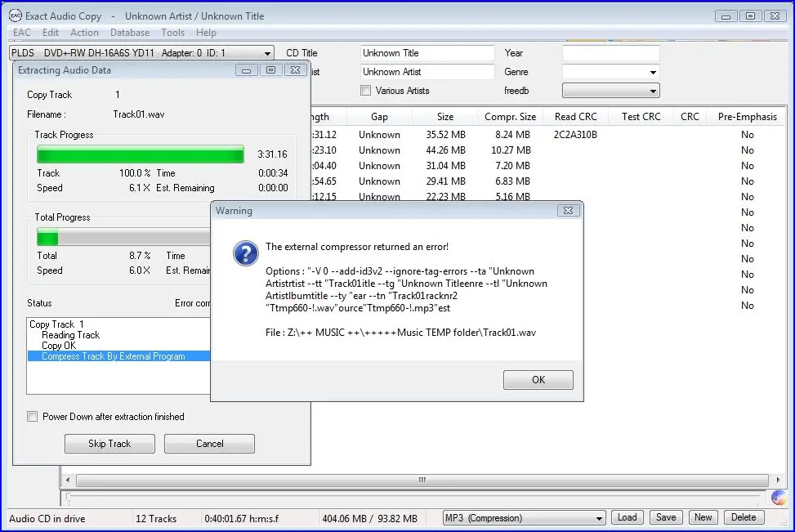
Task: Click the Load profile button
Action: [628, 517]
